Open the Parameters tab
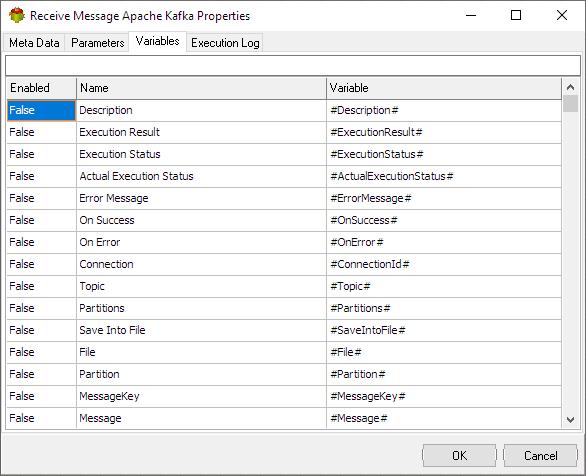Viewport: 586px width, 476px height. point(98,43)
